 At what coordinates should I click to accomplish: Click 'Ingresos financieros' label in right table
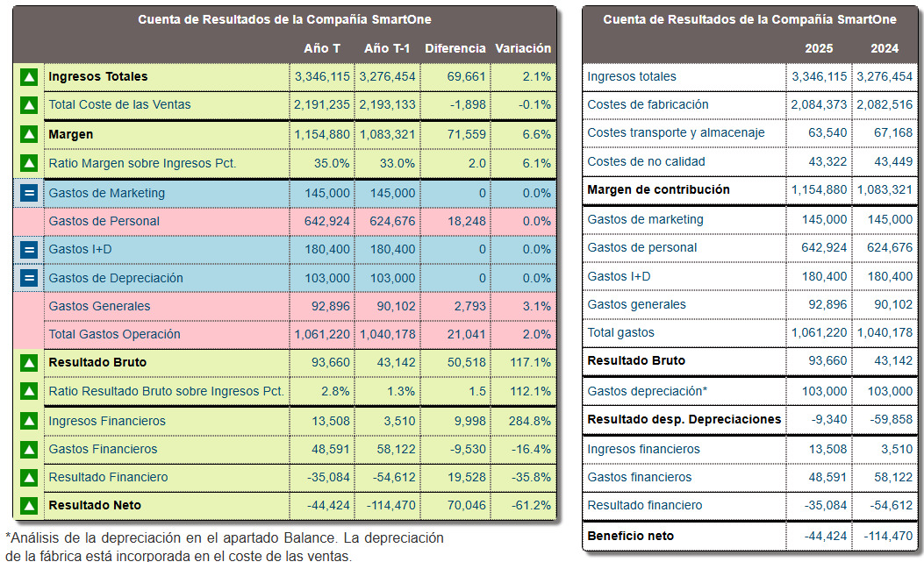pyautogui.click(x=643, y=450)
